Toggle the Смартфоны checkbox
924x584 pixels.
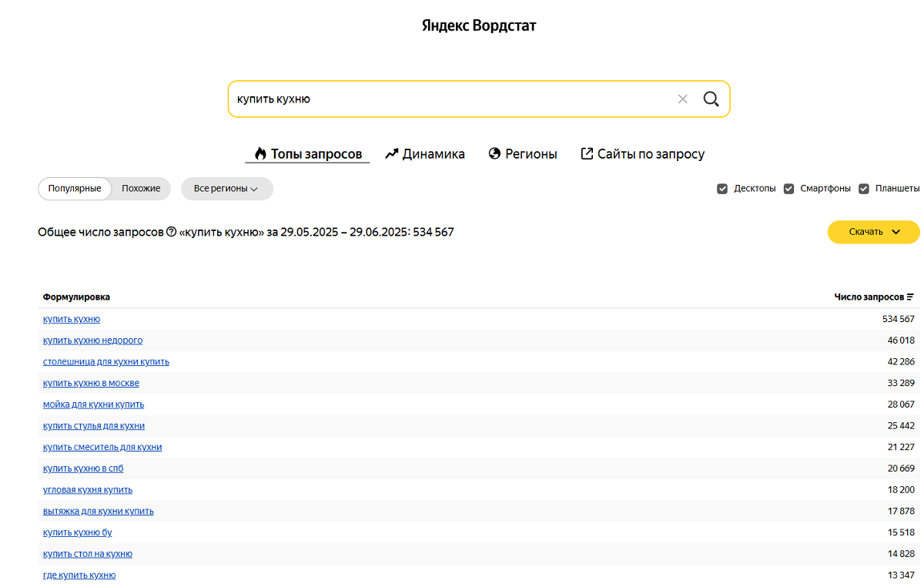[x=788, y=189]
